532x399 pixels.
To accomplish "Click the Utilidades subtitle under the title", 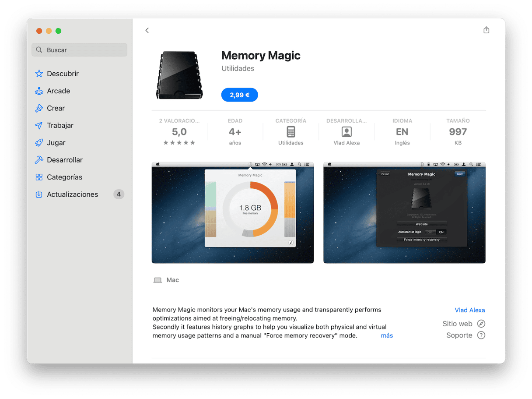I will coord(238,69).
